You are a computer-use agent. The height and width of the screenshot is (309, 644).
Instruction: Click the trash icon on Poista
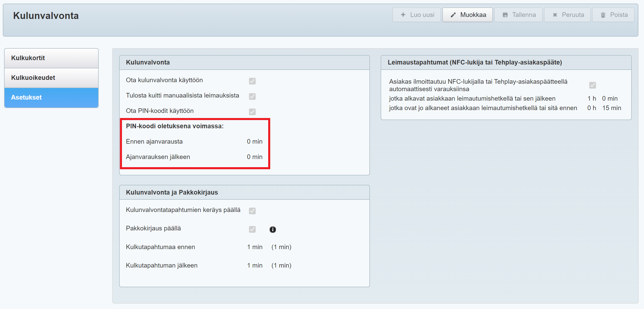[x=603, y=15]
